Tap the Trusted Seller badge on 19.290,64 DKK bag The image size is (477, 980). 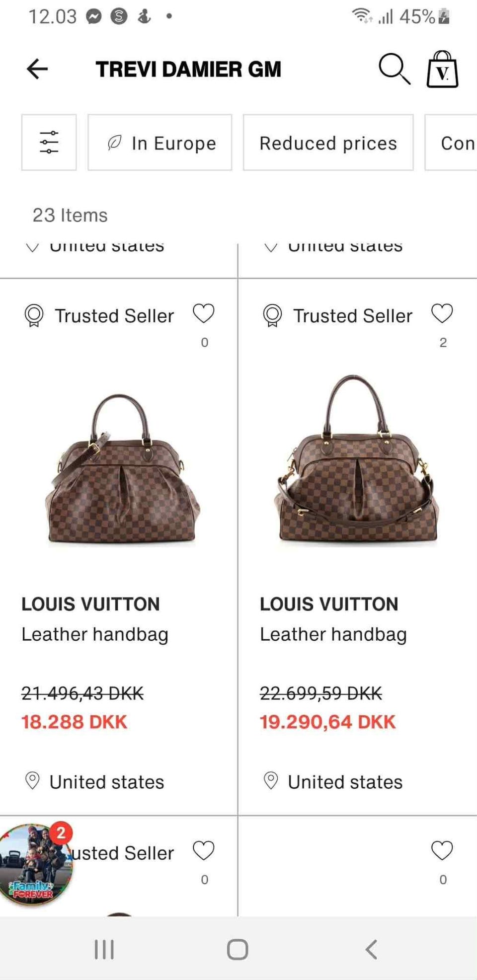click(x=338, y=315)
